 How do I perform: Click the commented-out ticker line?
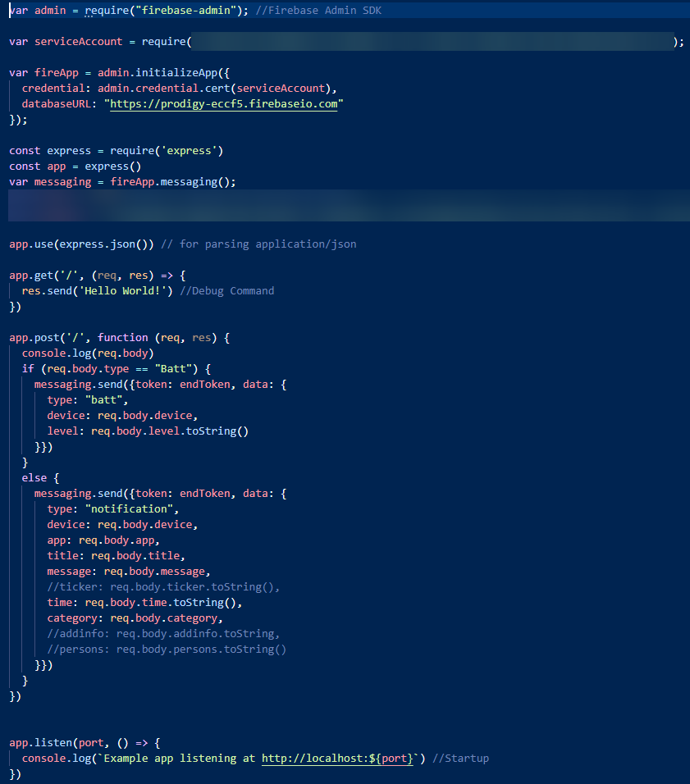pyautogui.click(x=163, y=587)
